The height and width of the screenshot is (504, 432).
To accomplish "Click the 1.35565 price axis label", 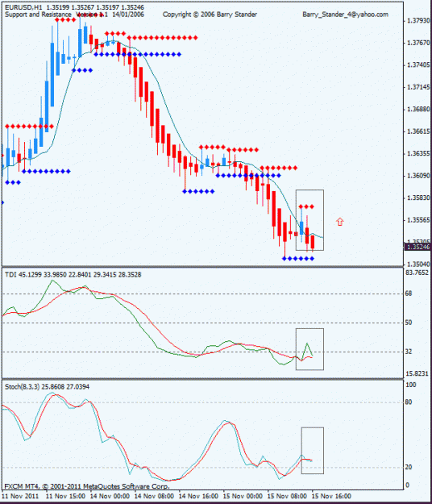I will (418, 220).
